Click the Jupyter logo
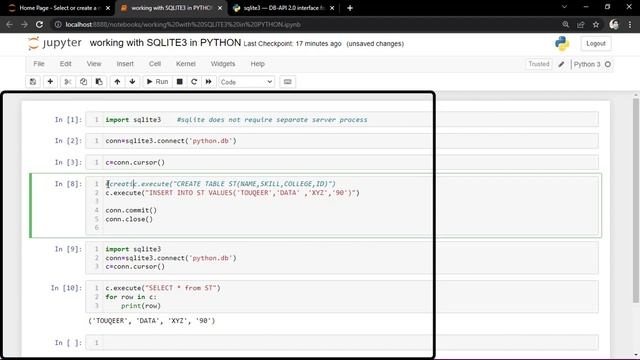 coord(55,43)
